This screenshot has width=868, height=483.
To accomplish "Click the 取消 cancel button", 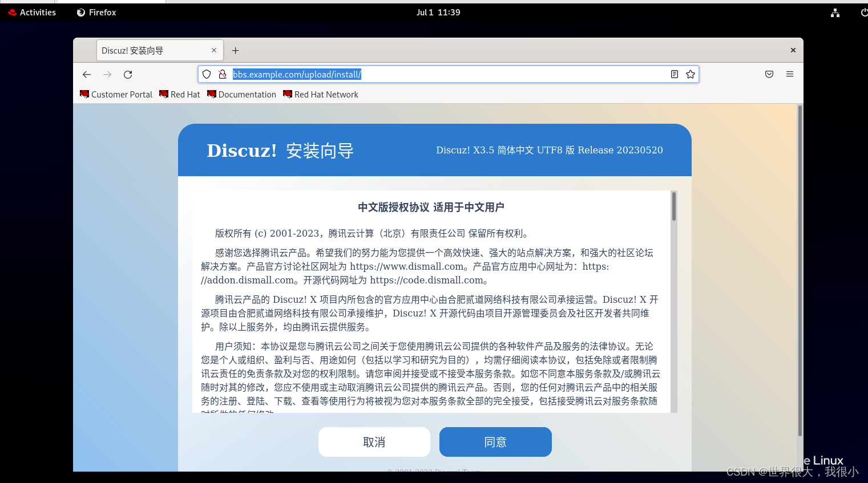I will tap(374, 441).
